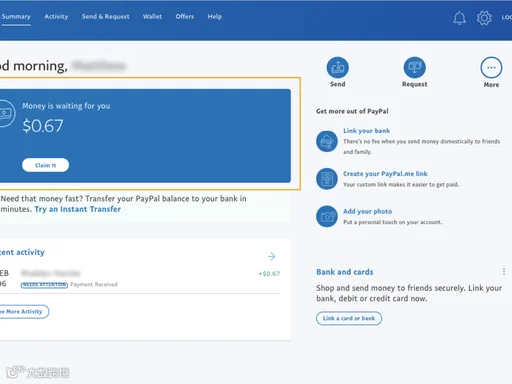Click Try an Instant Transfer link
Image resolution: width=512 pixels, height=384 pixels.
click(78, 209)
